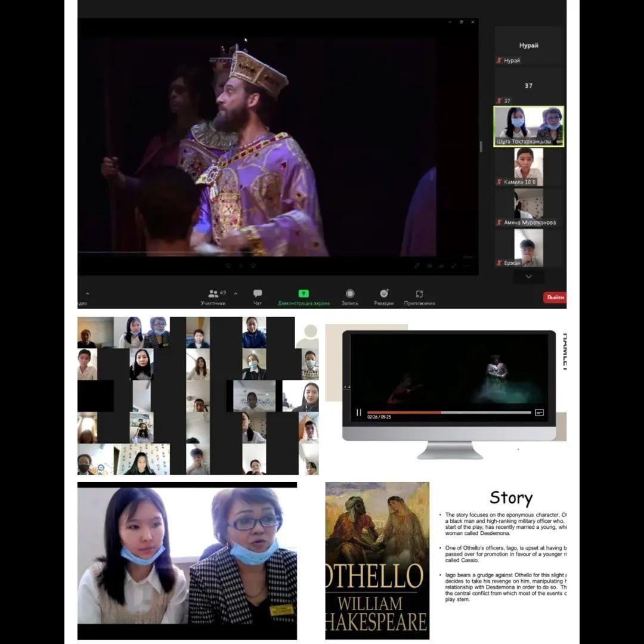Select the Ержан video tile
The image size is (644, 644).
tap(529, 248)
